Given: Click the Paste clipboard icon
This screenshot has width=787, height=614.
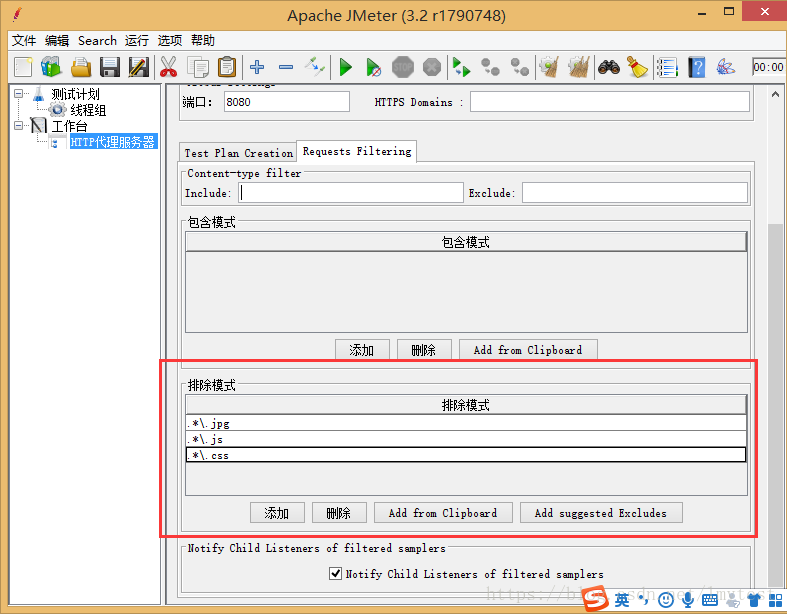Looking at the screenshot, I should tap(227, 67).
